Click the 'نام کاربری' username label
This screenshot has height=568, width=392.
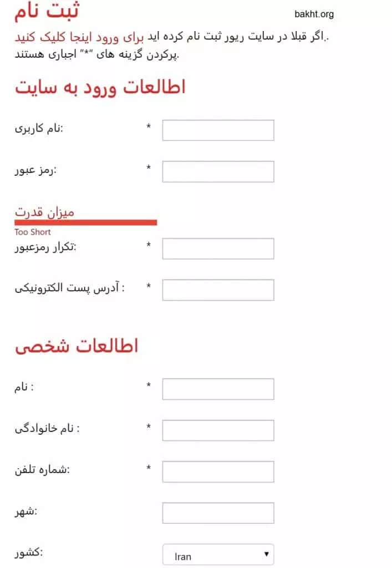39,129
